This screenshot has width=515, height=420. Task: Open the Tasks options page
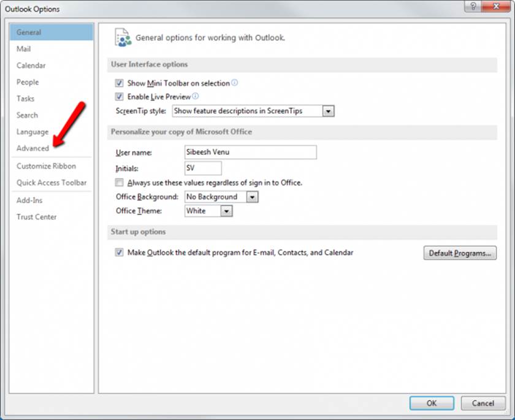tap(51, 99)
